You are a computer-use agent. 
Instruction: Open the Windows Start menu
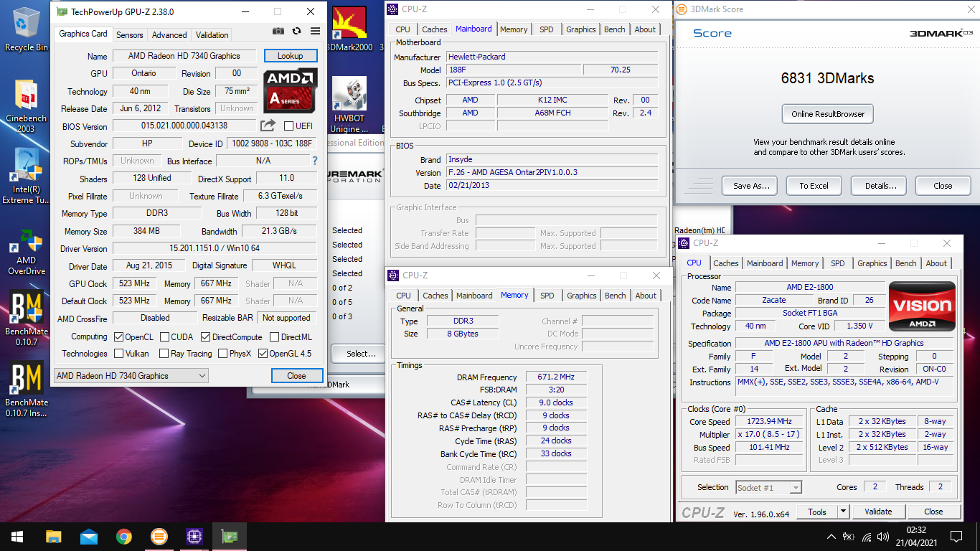pyautogui.click(x=17, y=537)
